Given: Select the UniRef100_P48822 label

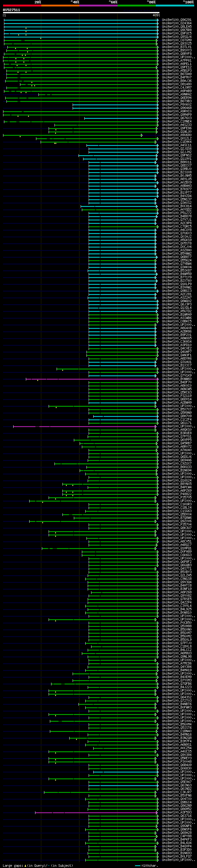Looking at the screenshot, I should (x=176, y=494).
